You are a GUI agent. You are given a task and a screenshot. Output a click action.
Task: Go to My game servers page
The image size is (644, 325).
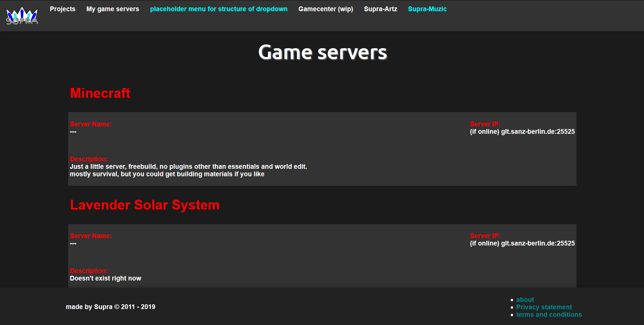pyautogui.click(x=113, y=9)
